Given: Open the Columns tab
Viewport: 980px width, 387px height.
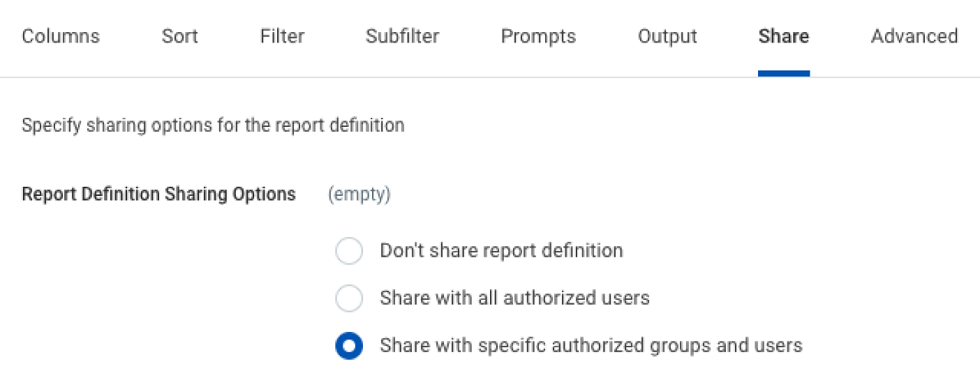Looking at the screenshot, I should click(x=61, y=36).
